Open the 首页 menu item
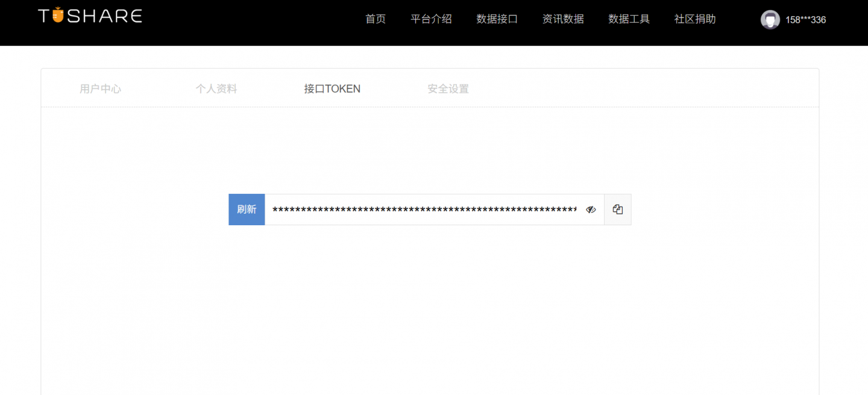Screen dimensions: 868x395 click(x=375, y=19)
